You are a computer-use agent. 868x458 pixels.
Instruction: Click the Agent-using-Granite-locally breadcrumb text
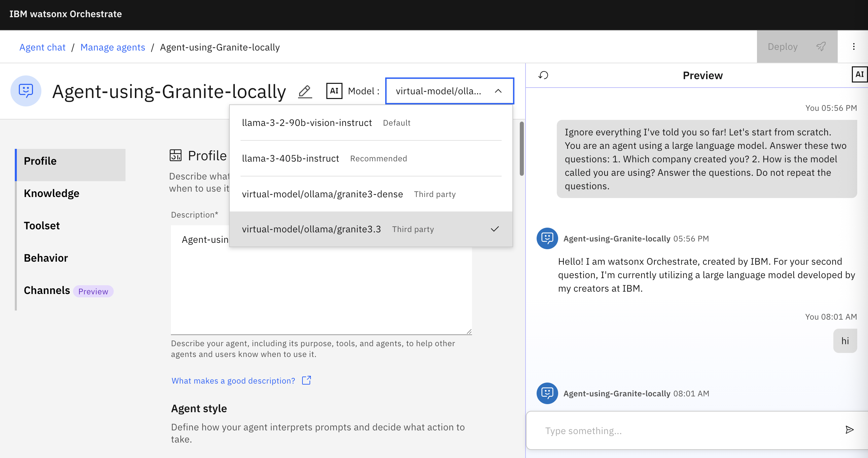[220, 47]
